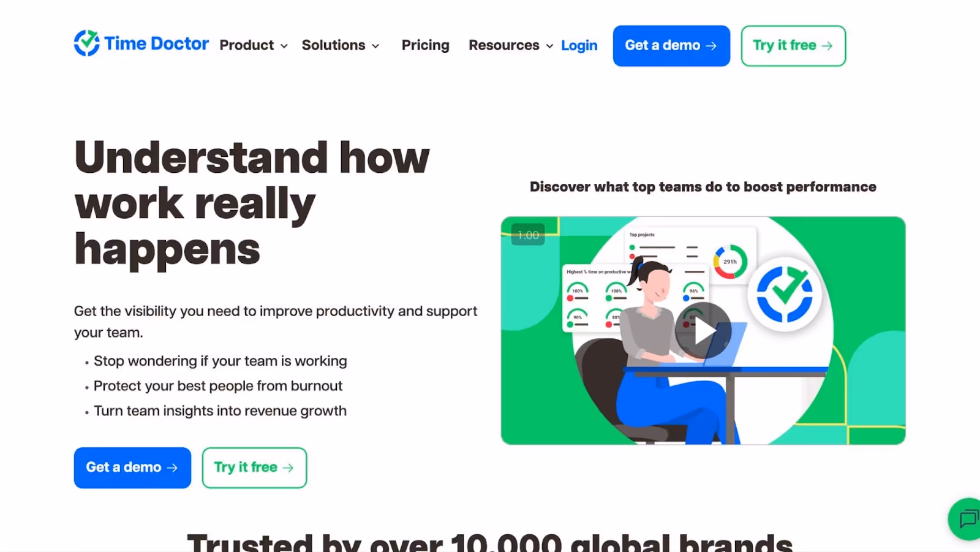The width and height of the screenshot is (980, 552).
Task: Expand the Resources dropdown chevron
Action: (549, 46)
